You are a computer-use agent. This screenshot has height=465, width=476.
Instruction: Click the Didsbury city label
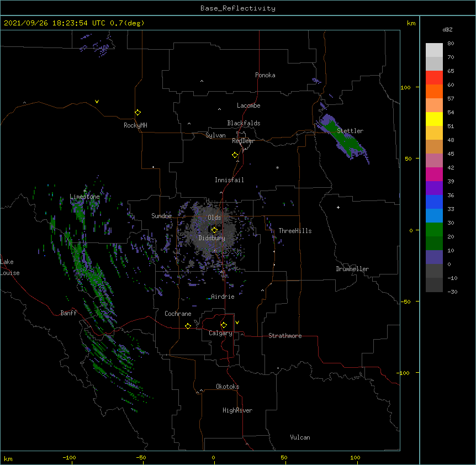click(x=212, y=238)
